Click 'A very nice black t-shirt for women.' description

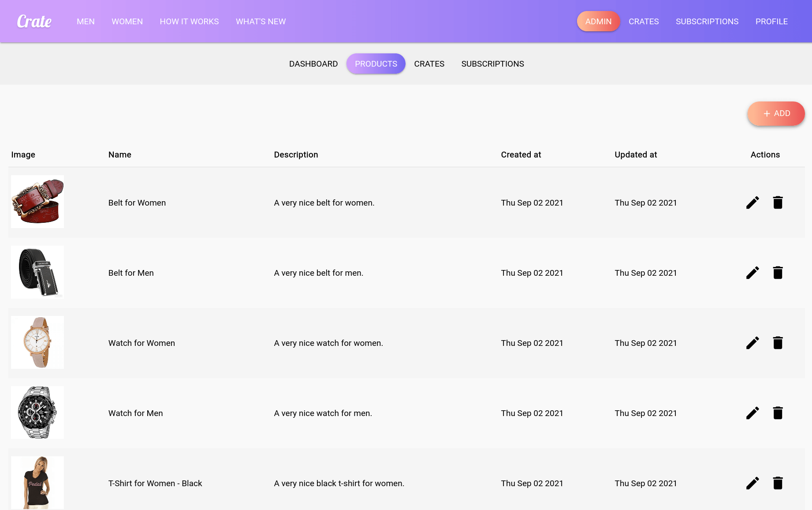coord(339,484)
